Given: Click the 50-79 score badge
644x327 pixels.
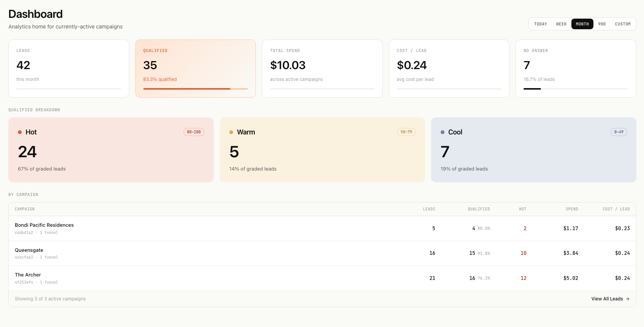Looking at the screenshot, I should point(406,132).
